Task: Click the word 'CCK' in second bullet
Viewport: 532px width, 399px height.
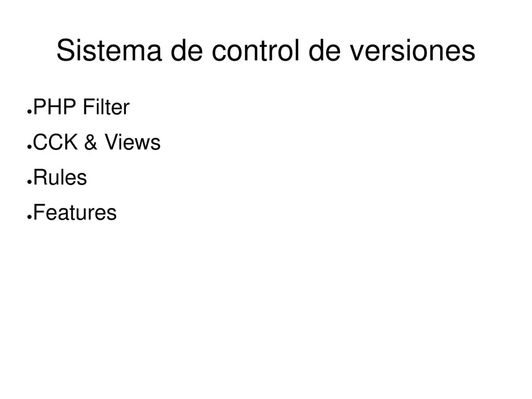Action: (x=55, y=142)
